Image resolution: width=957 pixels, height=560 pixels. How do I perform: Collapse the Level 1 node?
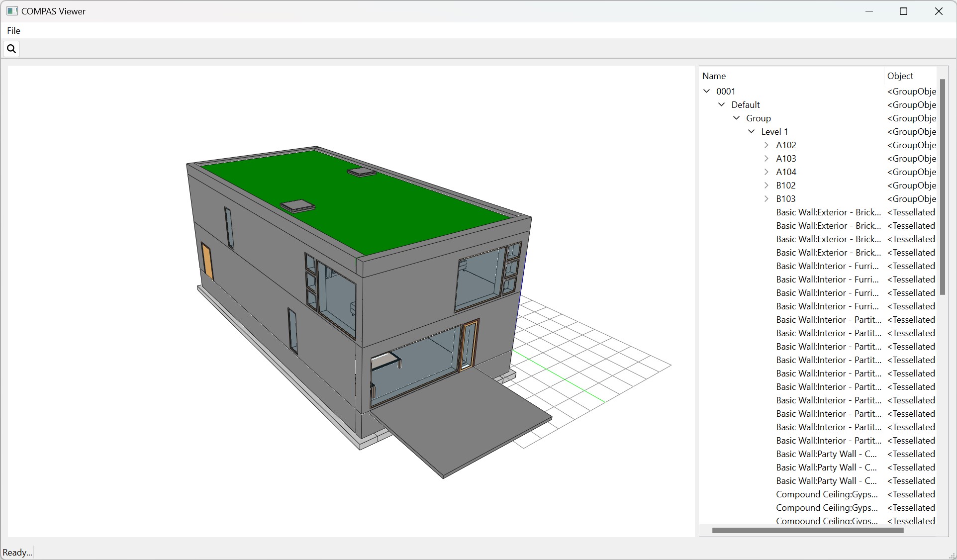752,131
